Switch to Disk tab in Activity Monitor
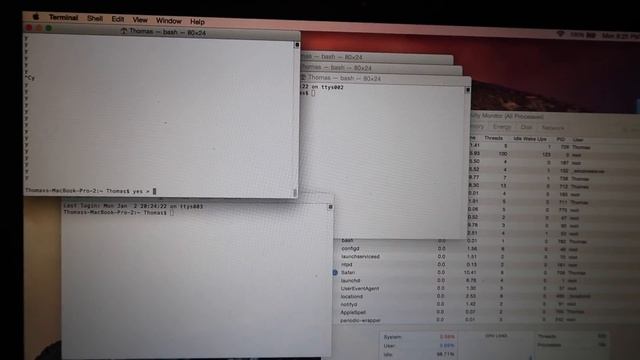640x360 pixels. click(526, 127)
